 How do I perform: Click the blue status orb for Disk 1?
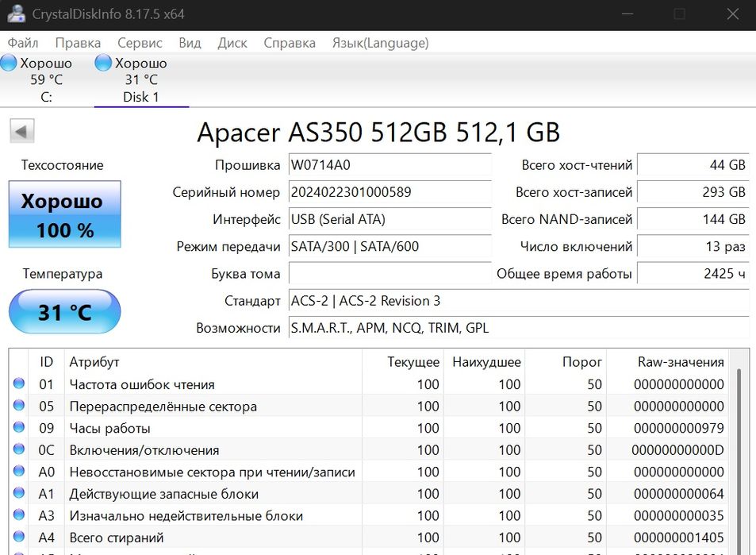pyautogui.click(x=102, y=63)
